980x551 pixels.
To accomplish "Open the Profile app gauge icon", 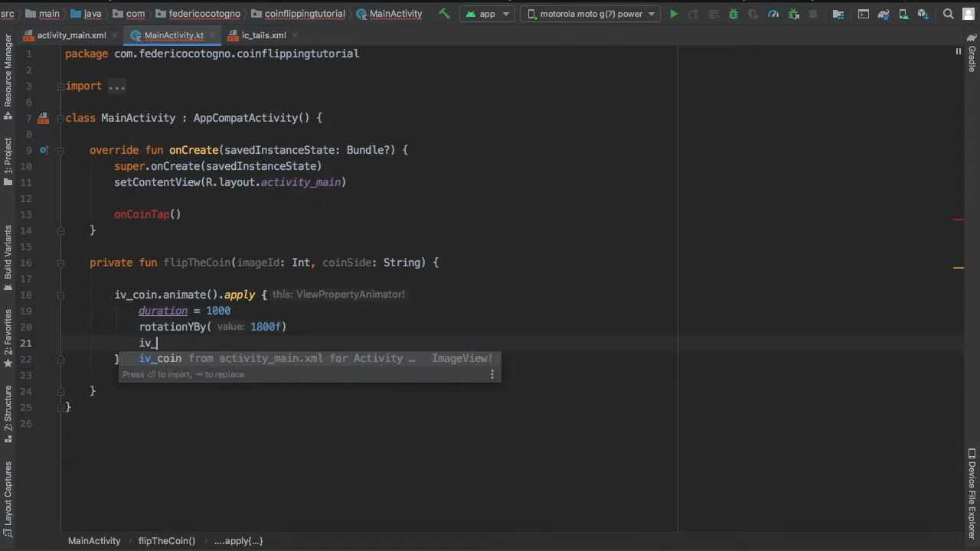I will pyautogui.click(x=773, y=14).
